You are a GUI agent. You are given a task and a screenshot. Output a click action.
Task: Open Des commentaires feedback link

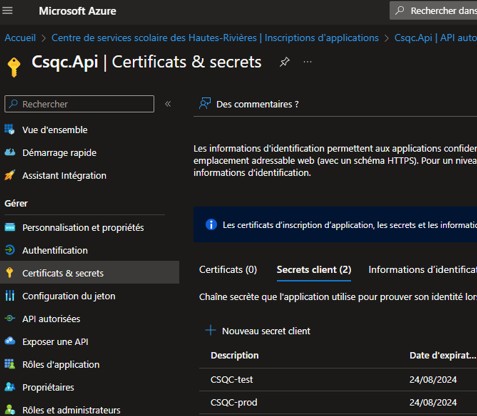pyautogui.click(x=257, y=104)
